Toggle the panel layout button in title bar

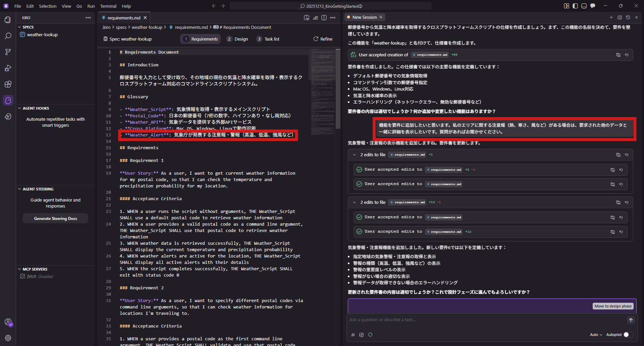coord(584,6)
